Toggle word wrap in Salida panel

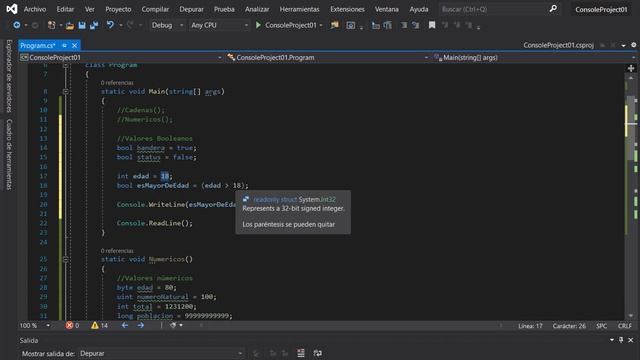318,353
